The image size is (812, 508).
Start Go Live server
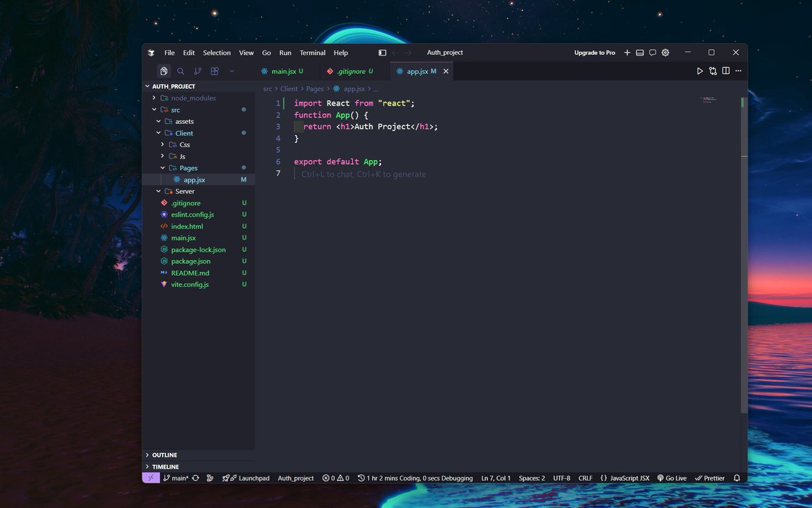(x=672, y=478)
